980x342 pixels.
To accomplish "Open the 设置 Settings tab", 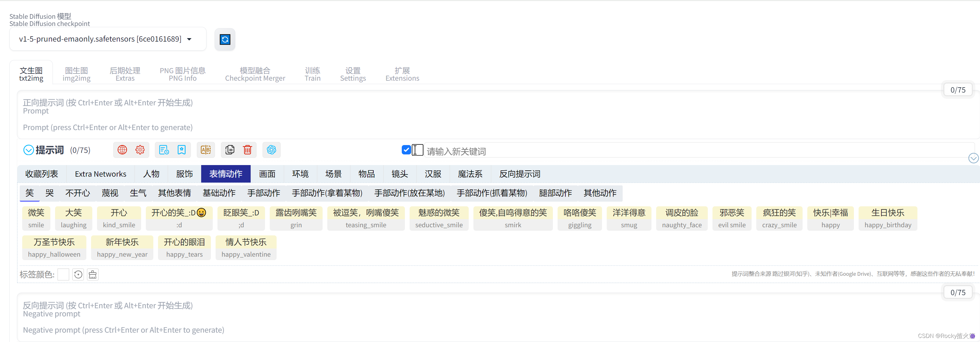I will (x=353, y=74).
